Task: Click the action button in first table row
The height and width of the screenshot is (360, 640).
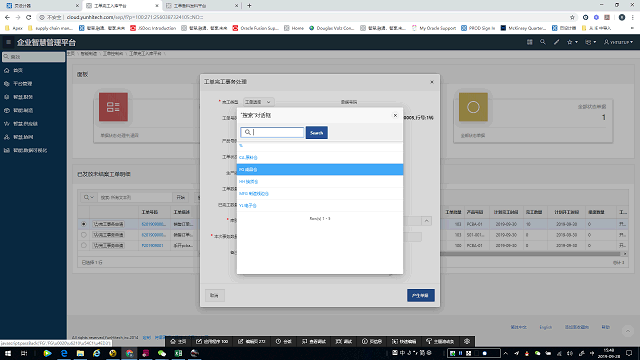Action: (x=109, y=224)
